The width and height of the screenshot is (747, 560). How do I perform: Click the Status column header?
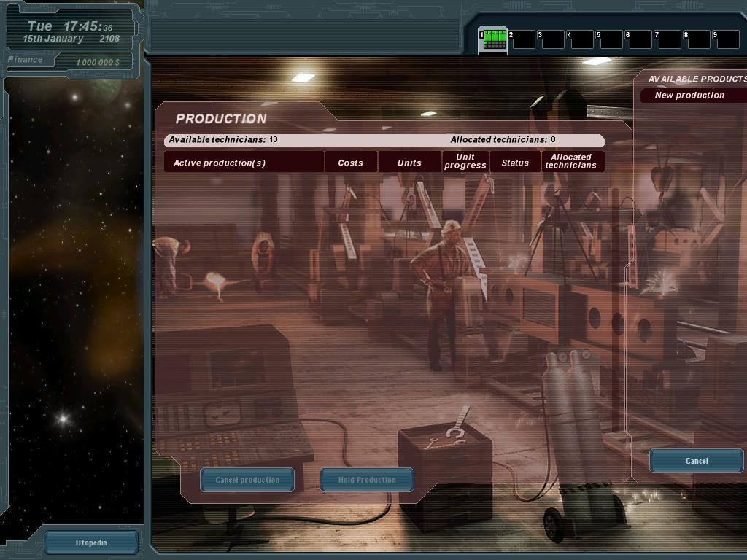pyautogui.click(x=514, y=162)
